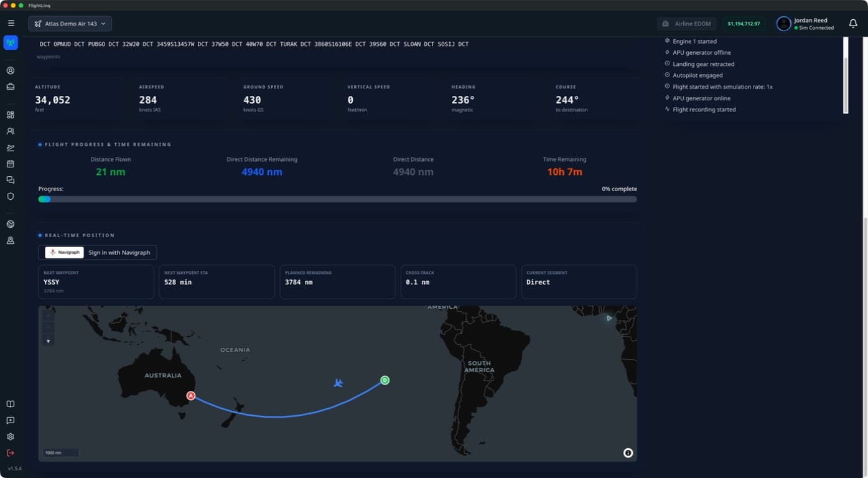Image resolution: width=868 pixels, height=478 pixels.
Task: Open the hamburger menu in the sidebar
Action: [x=11, y=23]
